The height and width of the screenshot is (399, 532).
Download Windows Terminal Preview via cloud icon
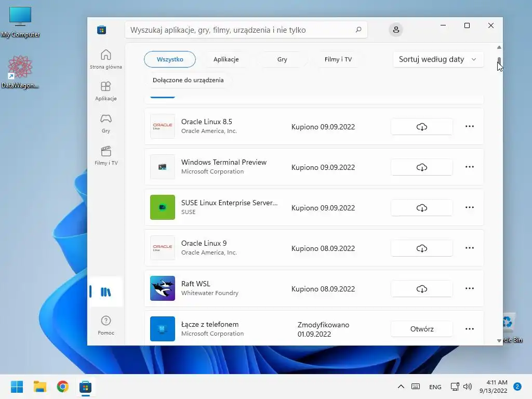click(422, 167)
